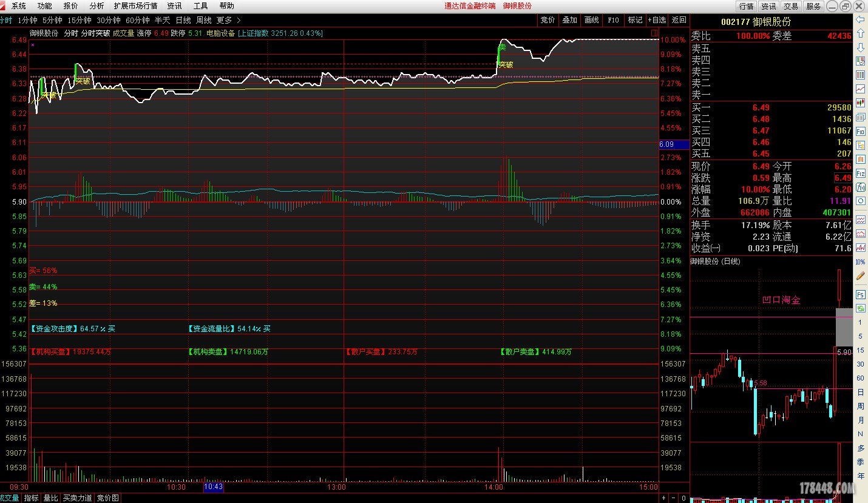Click the 竞价 toolbar button

pyautogui.click(x=548, y=20)
